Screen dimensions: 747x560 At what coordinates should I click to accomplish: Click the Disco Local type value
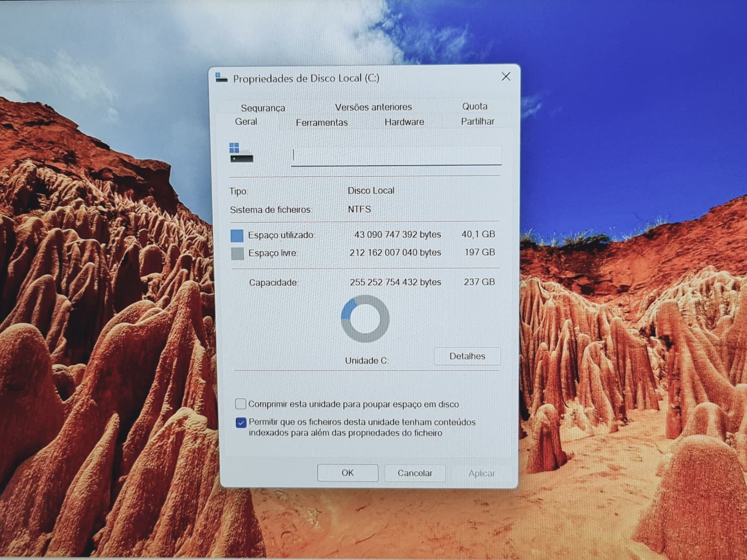coord(371,190)
